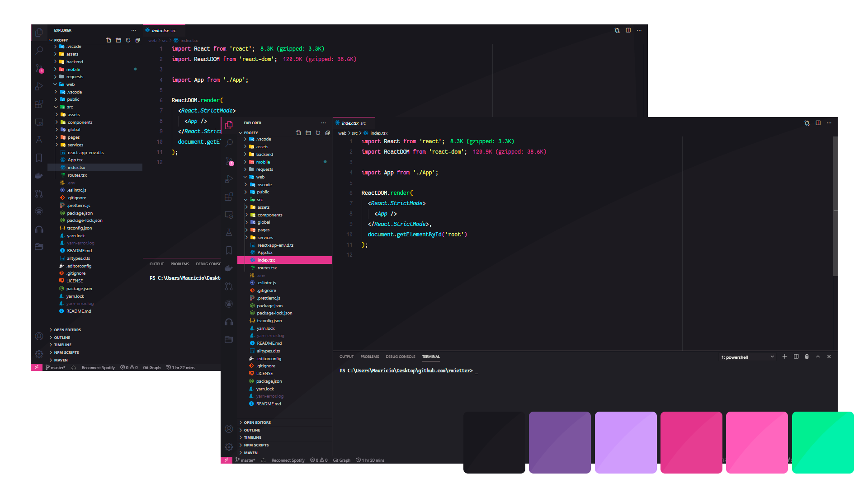
Task: Click Reconnect Spotify in the status bar
Action: [x=288, y=460]
